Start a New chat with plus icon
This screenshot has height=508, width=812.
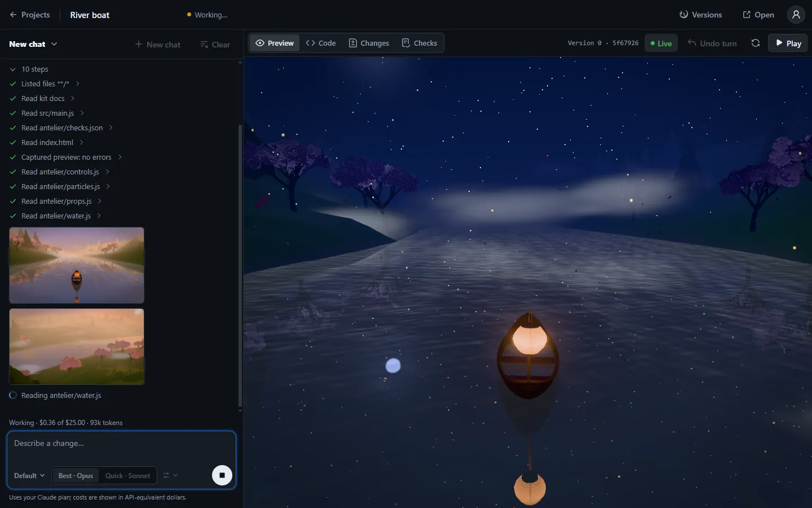pos(158,44)
